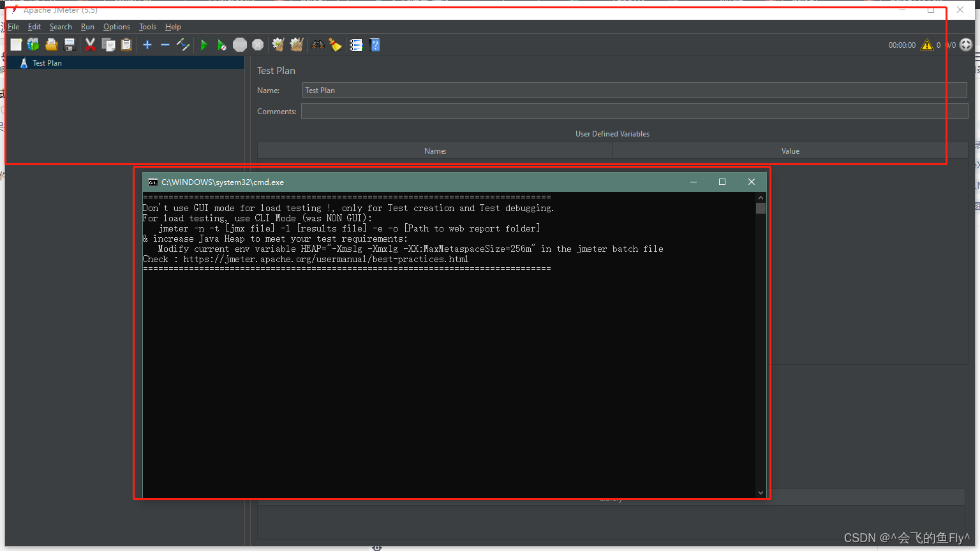Click the User Defined Variables heading

pyautogui.click(x=612, y=134)
